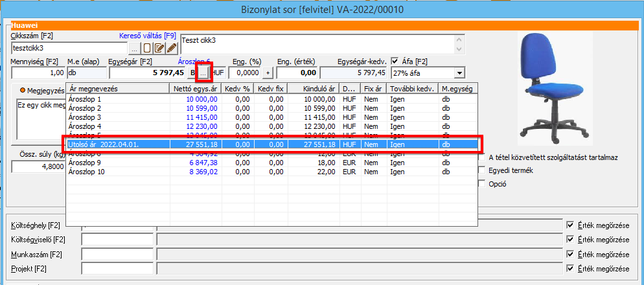Uncheck Érték megőrzése for Költséghely row
Image resolution: width=644 pixels, height=285 pixels.
[x=570, y=225]
